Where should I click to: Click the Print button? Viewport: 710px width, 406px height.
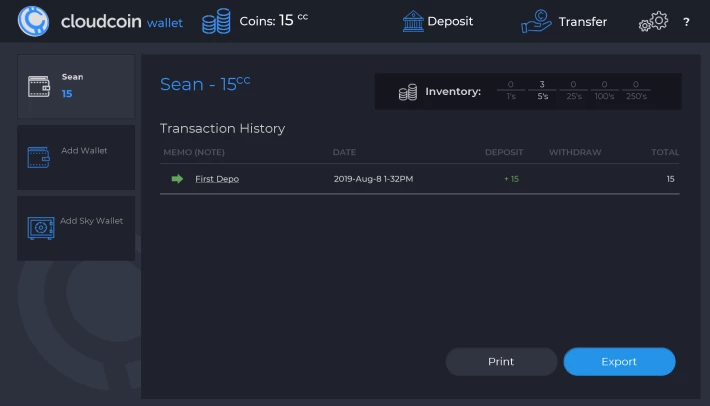(501, 362)
